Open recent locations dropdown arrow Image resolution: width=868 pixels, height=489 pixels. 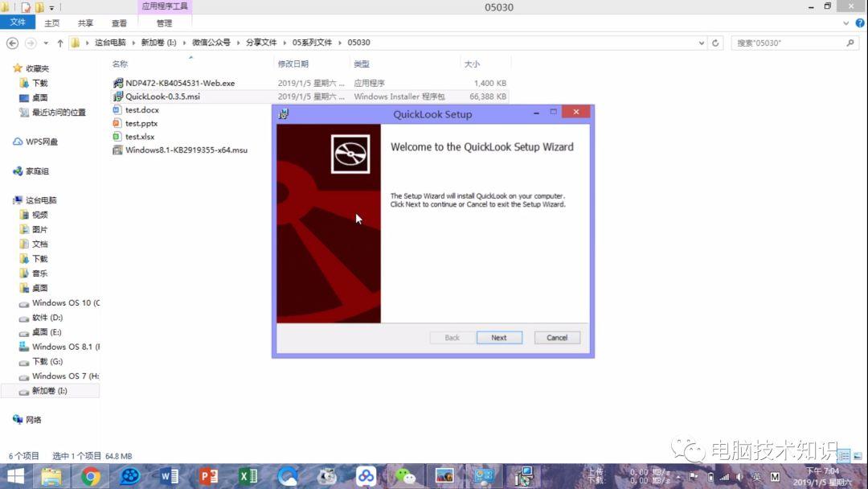tap(46, 43)
